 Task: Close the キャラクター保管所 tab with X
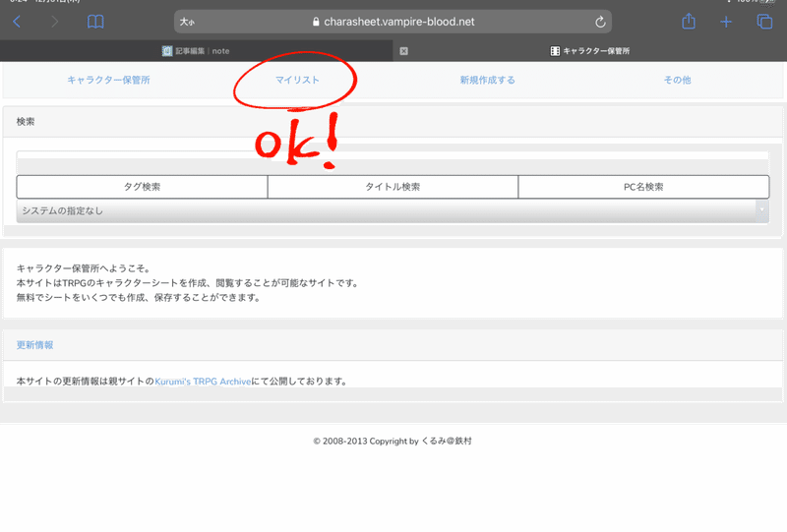click(x=403, y=51)
